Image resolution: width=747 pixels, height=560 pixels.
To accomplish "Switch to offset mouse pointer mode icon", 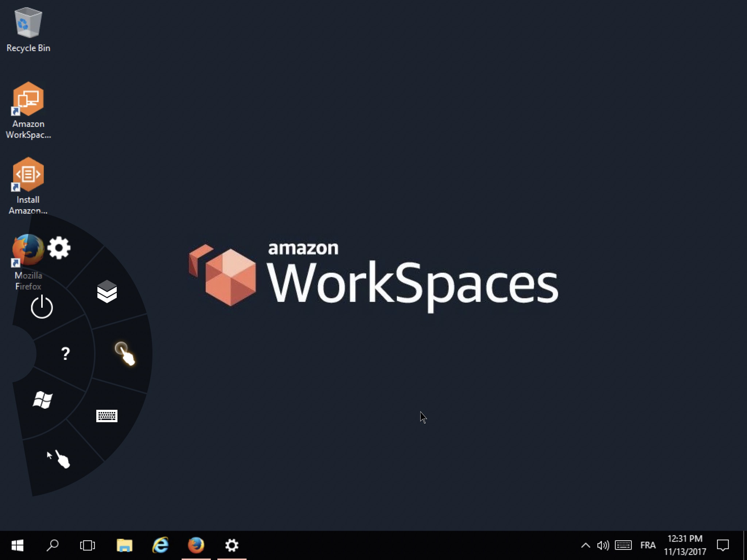I will click(58, 459).
